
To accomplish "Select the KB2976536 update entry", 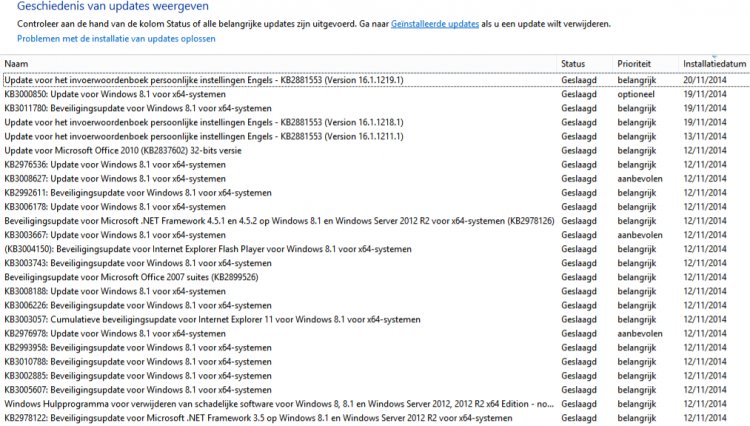I will 375,164.
